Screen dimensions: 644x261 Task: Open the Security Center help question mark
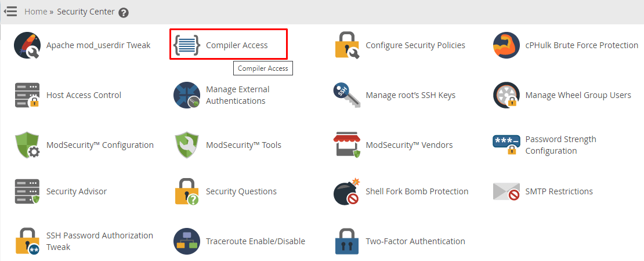click(124, 13)
